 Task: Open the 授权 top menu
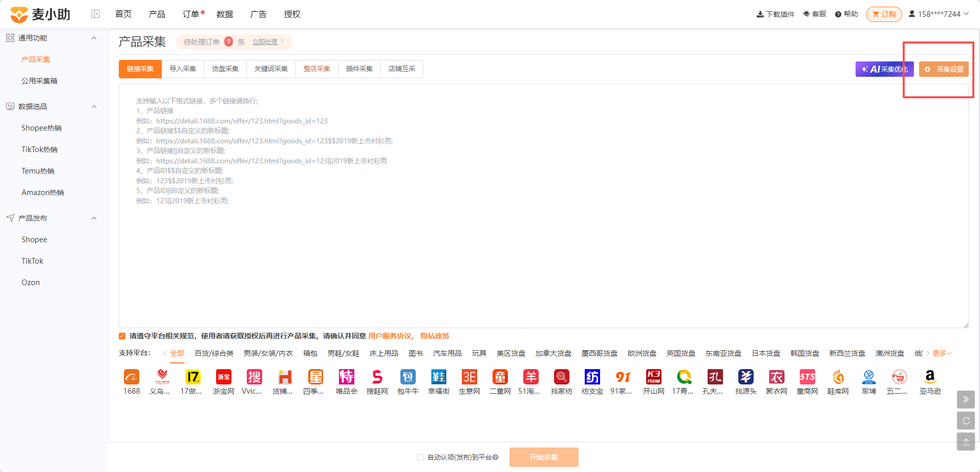(x=292, y=14)
